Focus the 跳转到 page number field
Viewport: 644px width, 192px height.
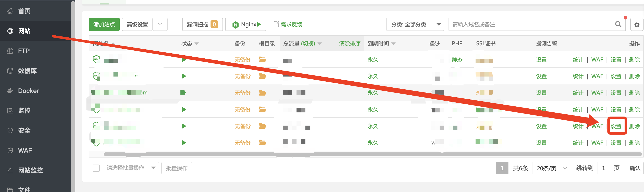[603, 168]
